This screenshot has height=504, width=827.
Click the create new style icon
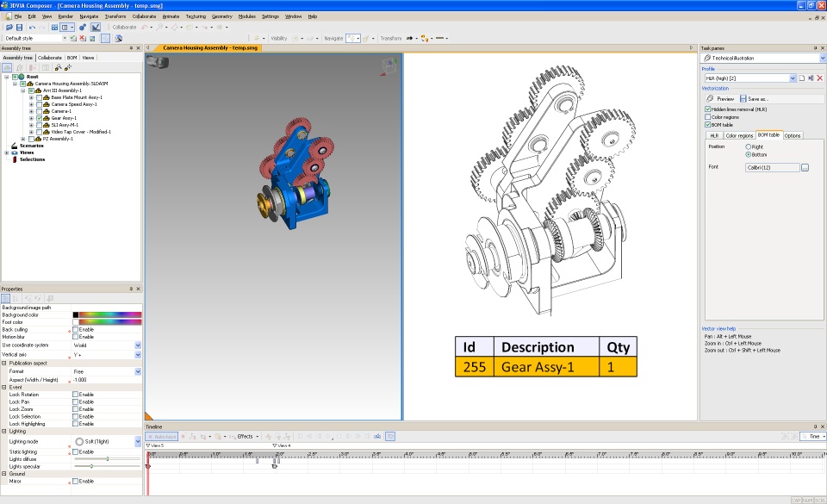(x=73, y=39)
